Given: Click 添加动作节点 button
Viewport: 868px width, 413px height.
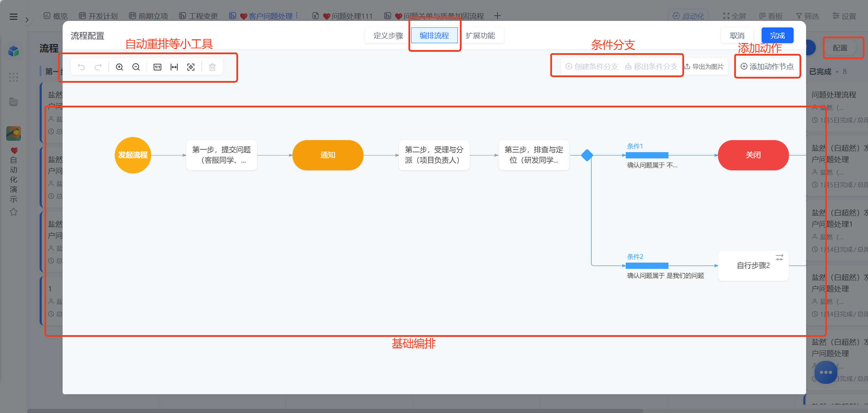Looking at the screenshot, I should click(767, 66).
